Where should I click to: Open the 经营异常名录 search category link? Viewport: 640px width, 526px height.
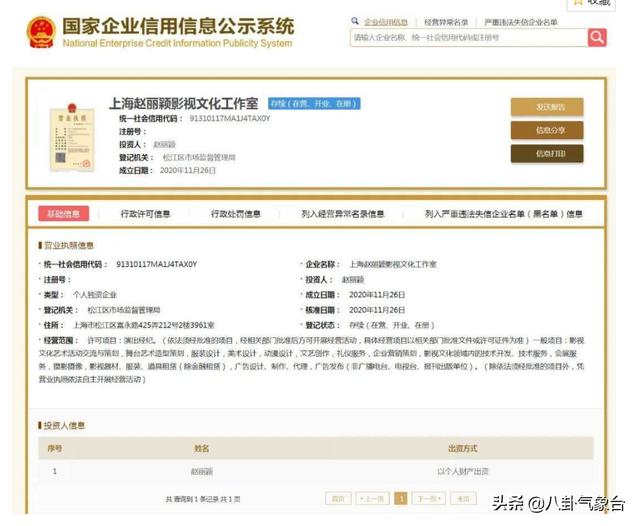pos(446,22)
